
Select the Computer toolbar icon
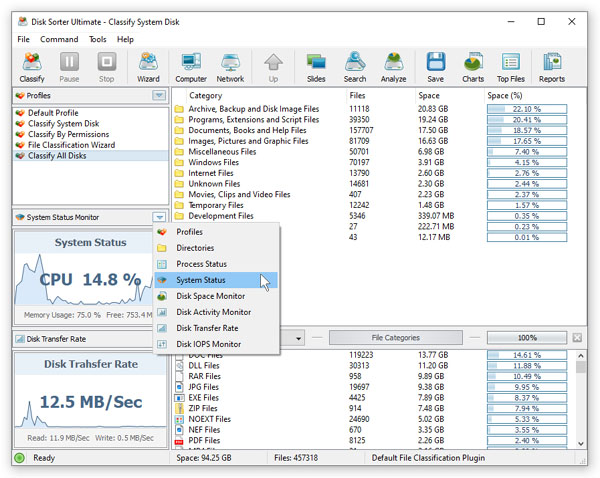[x=191, y=67]
